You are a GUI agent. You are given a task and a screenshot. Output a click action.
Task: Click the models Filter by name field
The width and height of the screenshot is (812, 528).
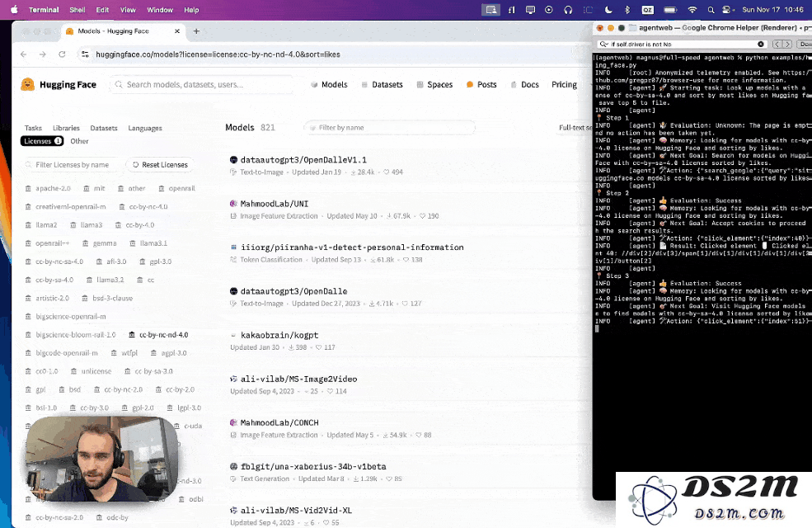[389, 128]
